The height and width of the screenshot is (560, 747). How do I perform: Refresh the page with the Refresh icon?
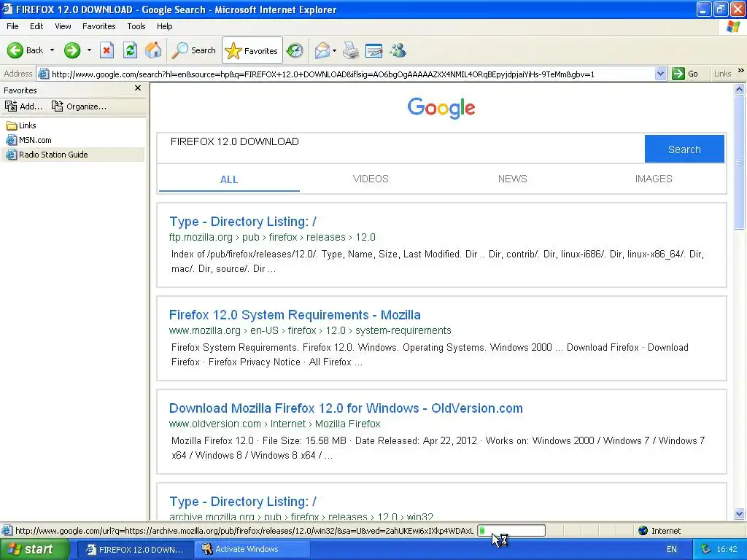point(130,50)
